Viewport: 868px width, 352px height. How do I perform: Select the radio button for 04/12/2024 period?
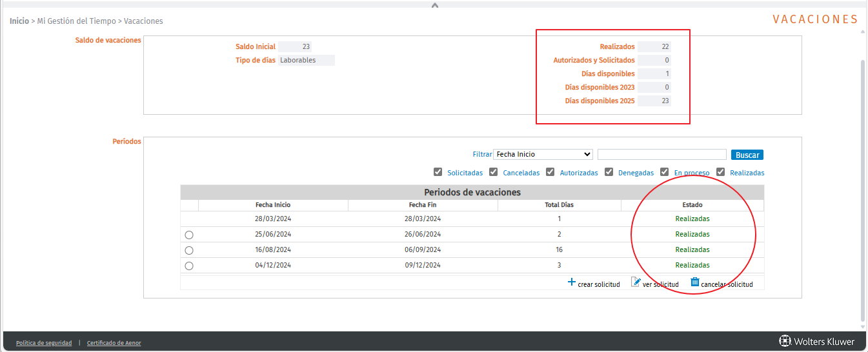[x=189, y=266]
